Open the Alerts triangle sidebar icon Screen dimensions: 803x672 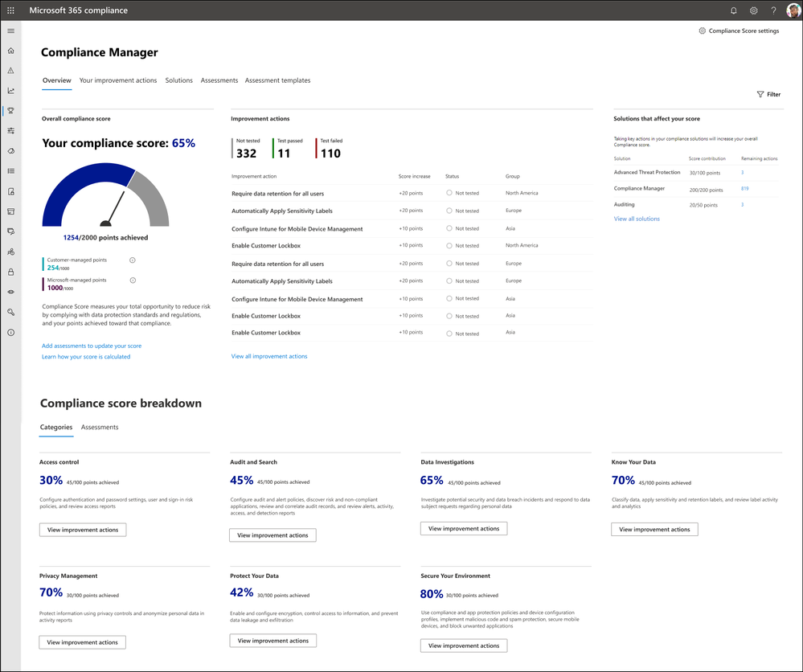[x=10, y=71]
